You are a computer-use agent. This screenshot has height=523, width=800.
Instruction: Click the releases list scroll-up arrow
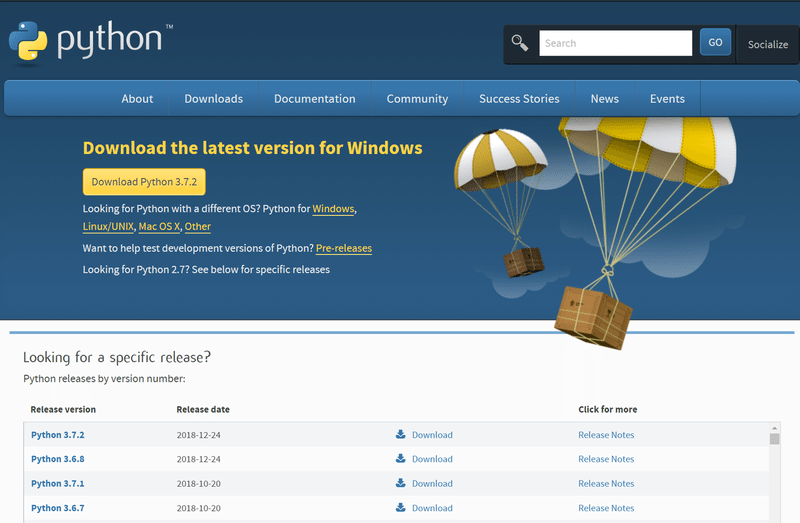coord(774,428)
